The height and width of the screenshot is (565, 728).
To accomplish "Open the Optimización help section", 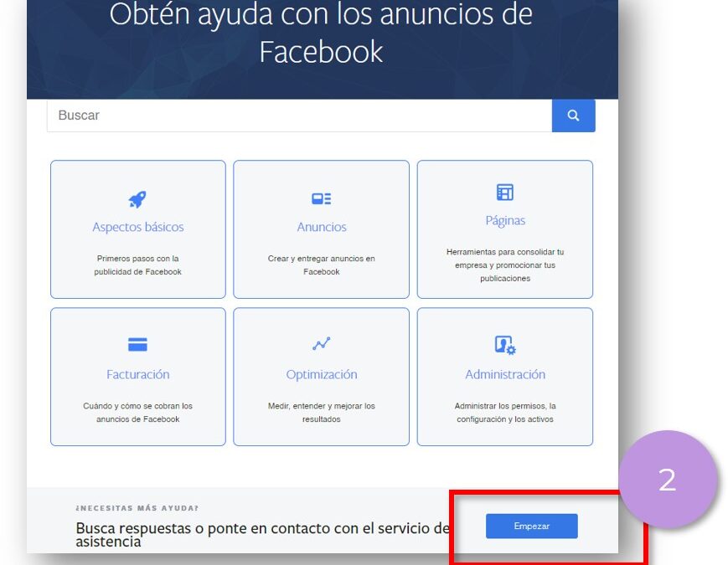I will 322,374.
